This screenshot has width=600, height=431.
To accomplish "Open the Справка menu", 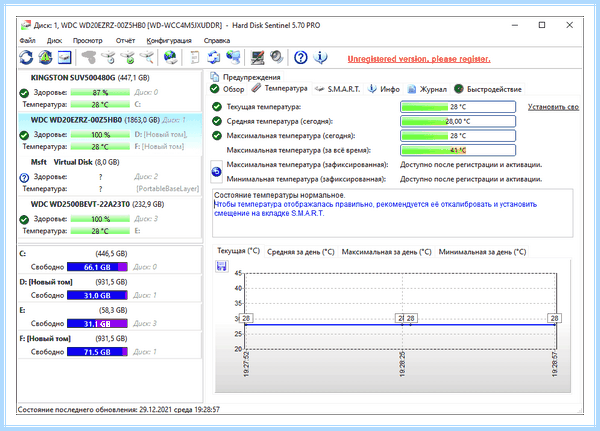I will tap(217, 41).
